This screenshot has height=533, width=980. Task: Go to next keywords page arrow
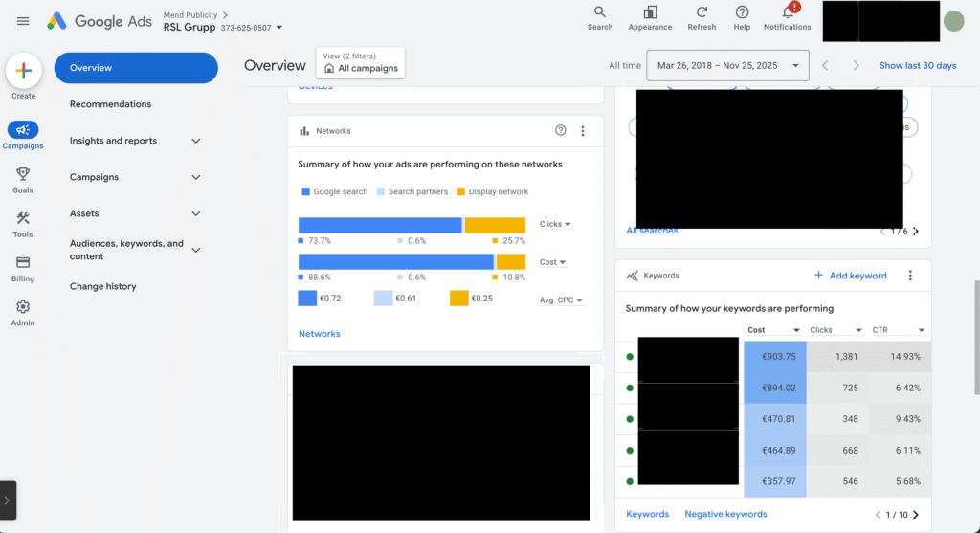coord(916,515)
